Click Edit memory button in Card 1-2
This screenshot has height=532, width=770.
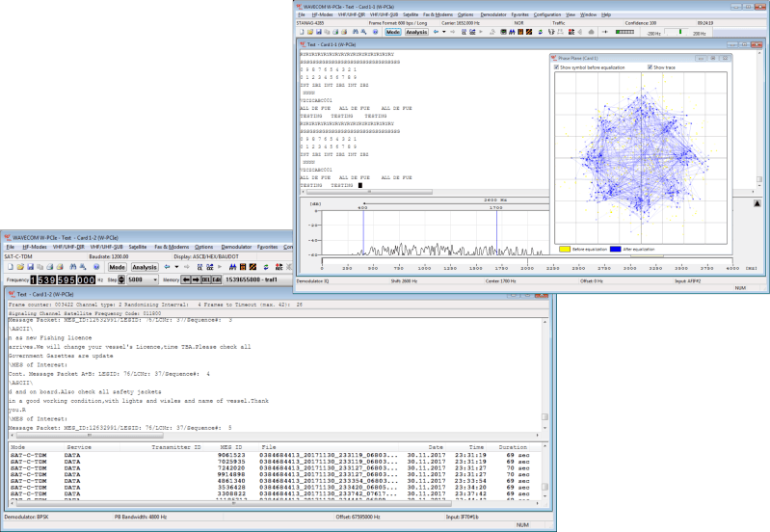pos(216,279)
